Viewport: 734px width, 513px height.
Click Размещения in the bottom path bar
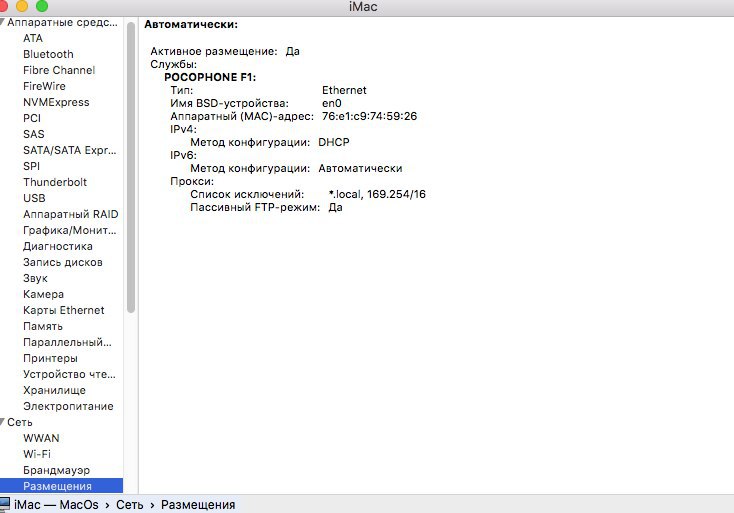click(x=198, y=505)
